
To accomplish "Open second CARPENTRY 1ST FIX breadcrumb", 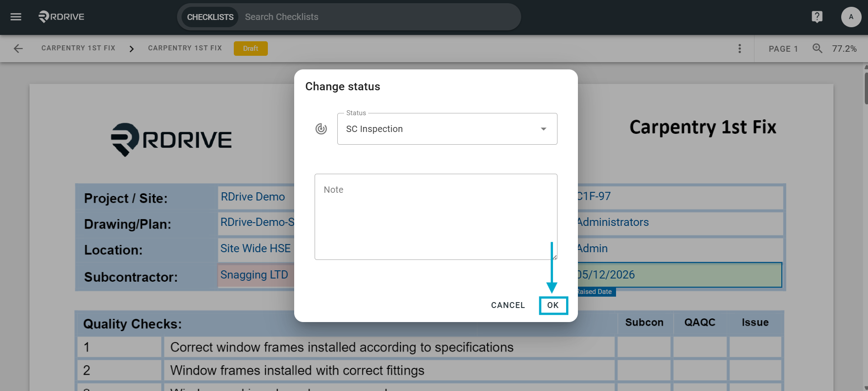I will [185, 48].
